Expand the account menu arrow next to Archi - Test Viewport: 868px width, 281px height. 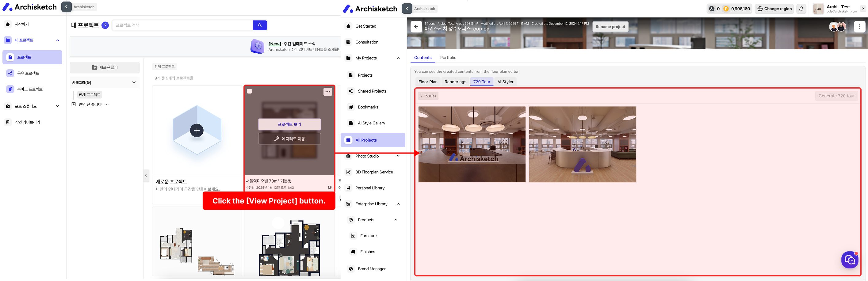[x=863, y=9]
